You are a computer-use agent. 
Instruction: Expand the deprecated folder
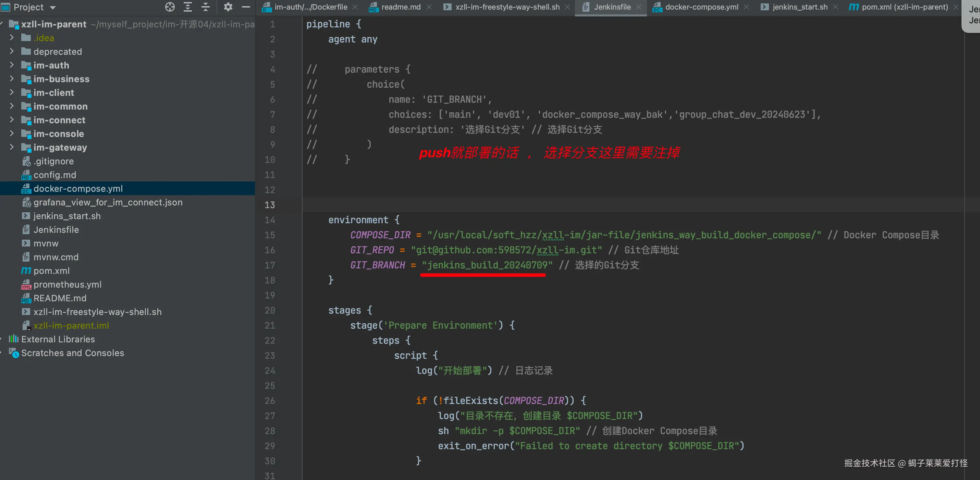11,51
